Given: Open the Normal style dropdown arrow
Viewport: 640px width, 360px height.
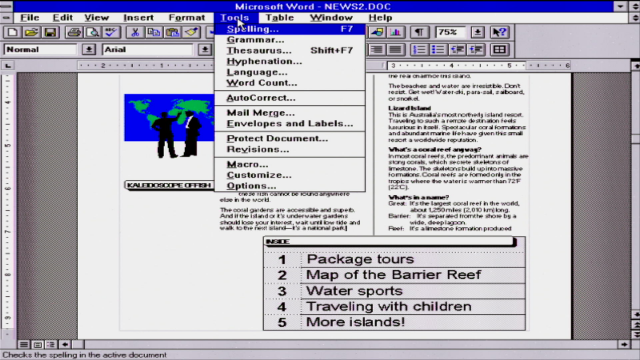Looking at the screenshot, I should [89, 49].
